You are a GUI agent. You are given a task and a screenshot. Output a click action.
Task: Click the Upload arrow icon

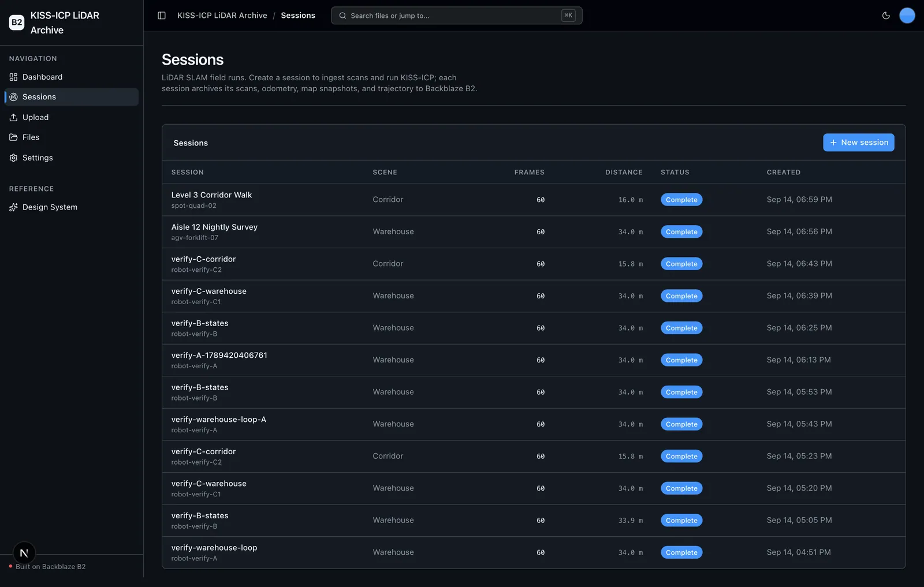13,118
